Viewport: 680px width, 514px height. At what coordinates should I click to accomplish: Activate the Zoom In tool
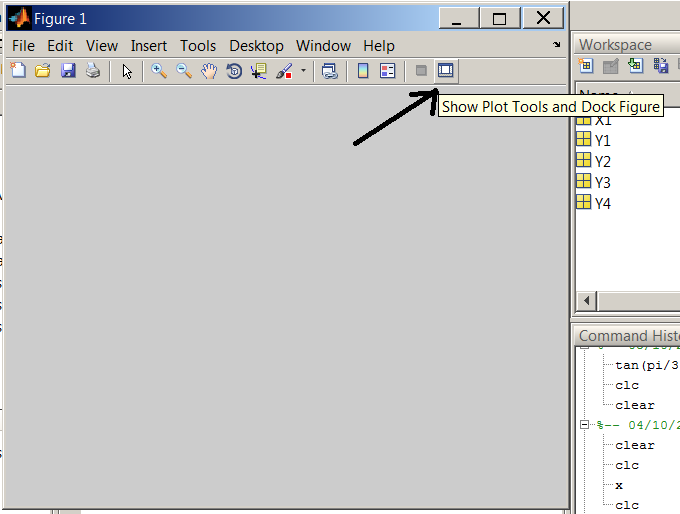(159, 71)
